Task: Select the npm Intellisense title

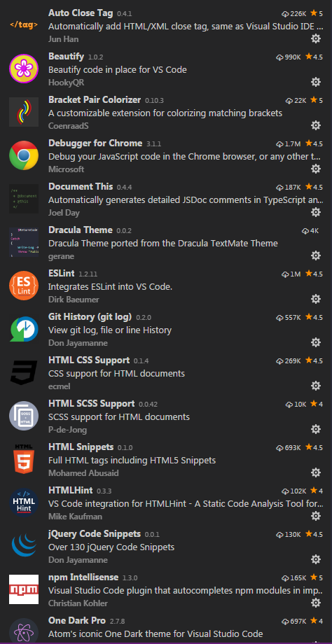Action: (83, 577)
